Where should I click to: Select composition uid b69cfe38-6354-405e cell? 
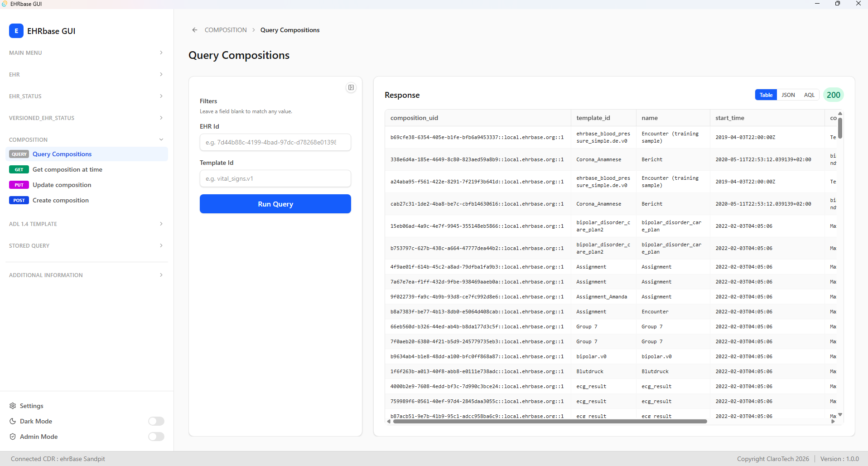[477, 137]
